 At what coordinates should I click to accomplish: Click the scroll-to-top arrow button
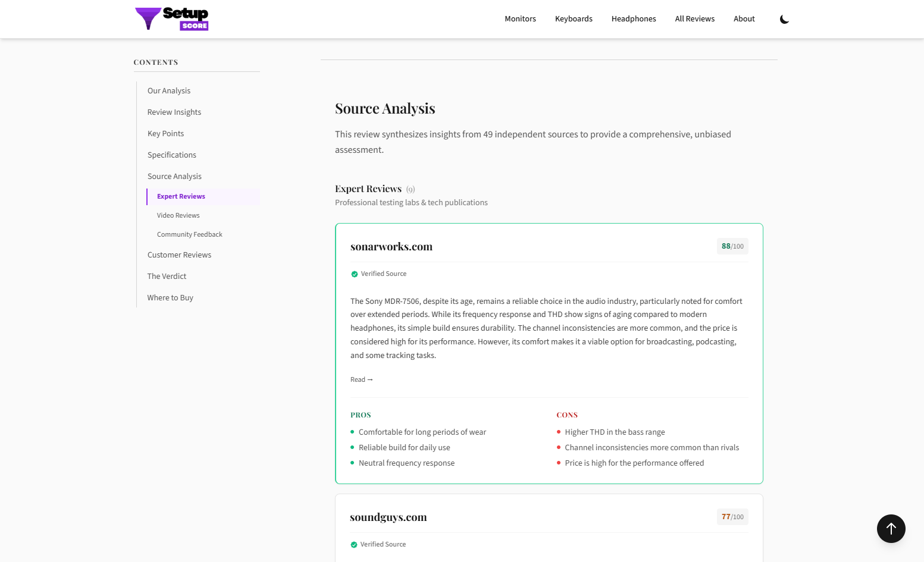(891, 528)
